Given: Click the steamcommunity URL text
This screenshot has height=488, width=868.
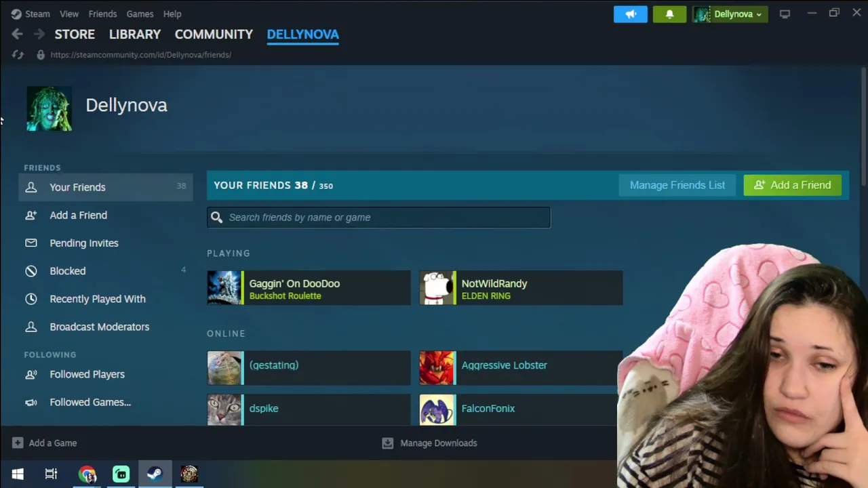Looking at the screenshot, I should 140,55.
